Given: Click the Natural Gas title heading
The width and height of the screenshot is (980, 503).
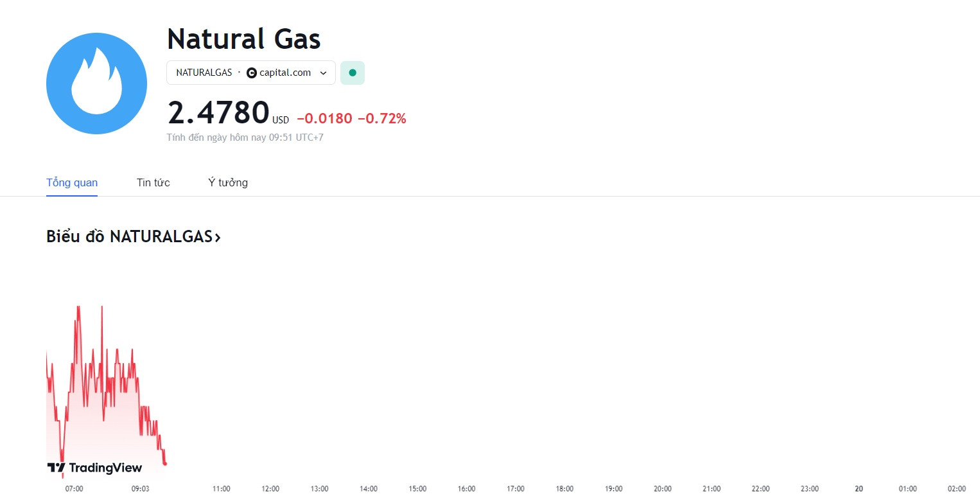Looking at the screenshot, I should pyautogui.click(x=243, y=39).
